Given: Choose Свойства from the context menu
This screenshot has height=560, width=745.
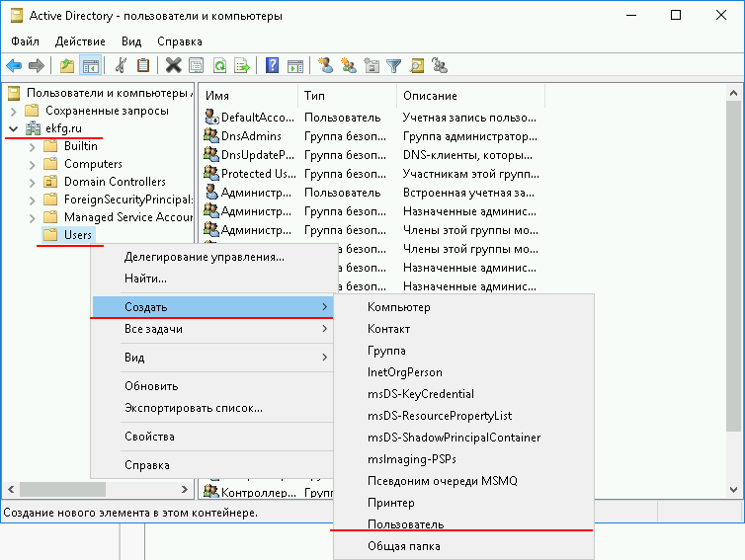Looking at the screenshot, I should tap(212, 437).
